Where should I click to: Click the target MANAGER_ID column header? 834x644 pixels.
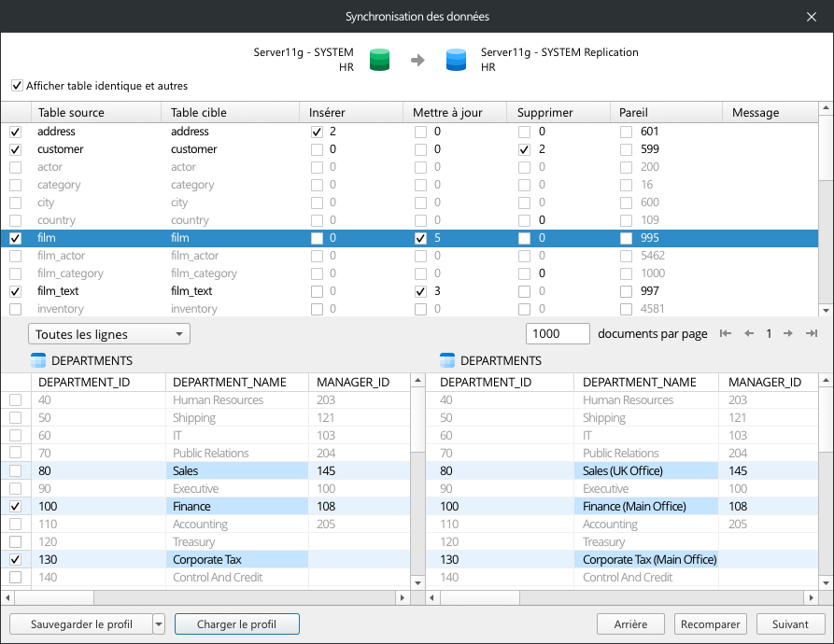click(x=769, y=382)
